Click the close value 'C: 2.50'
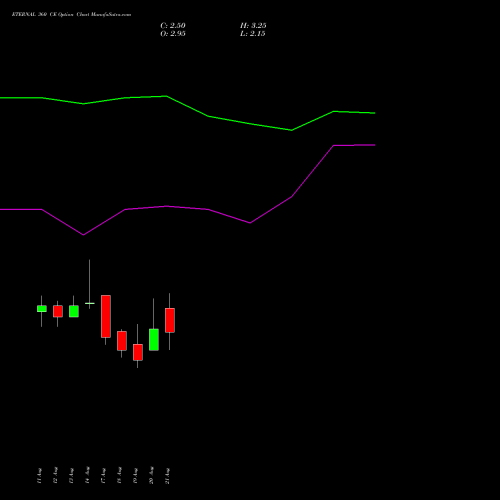The image size is (500, 500). [x=173, y=26]
